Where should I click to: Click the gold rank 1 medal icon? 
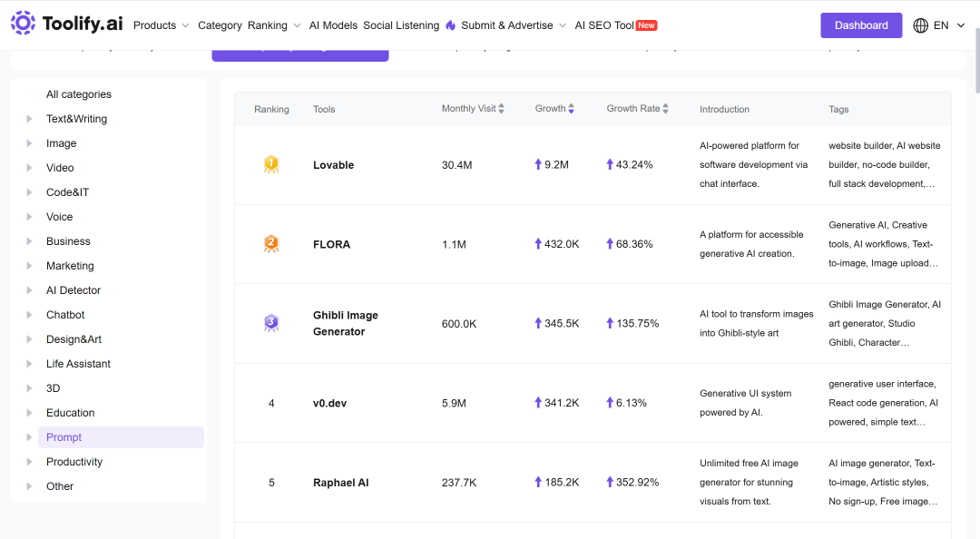[x=271, y=164]
